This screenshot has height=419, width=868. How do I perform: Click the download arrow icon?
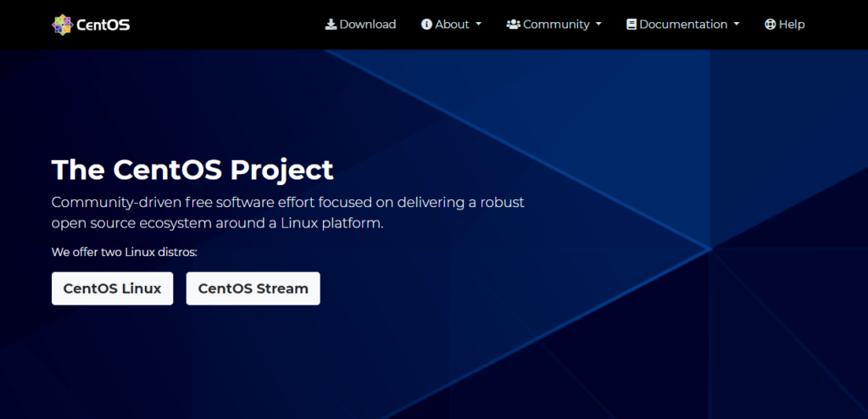click(x=331, y=25)
